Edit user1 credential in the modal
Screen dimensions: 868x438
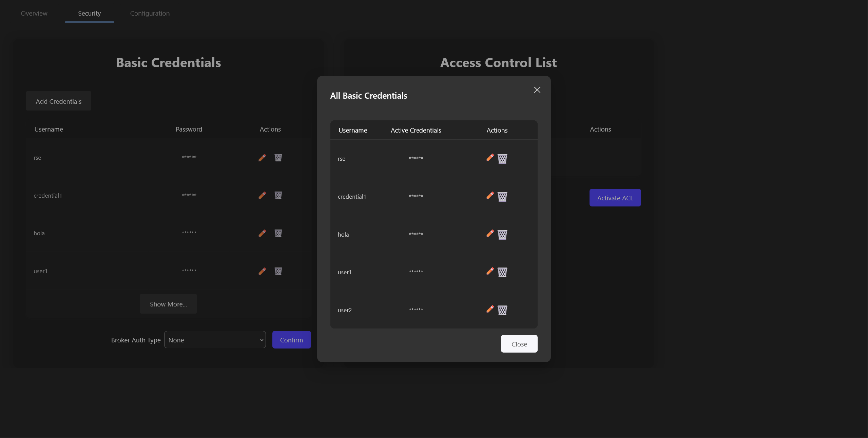(490, 271)
